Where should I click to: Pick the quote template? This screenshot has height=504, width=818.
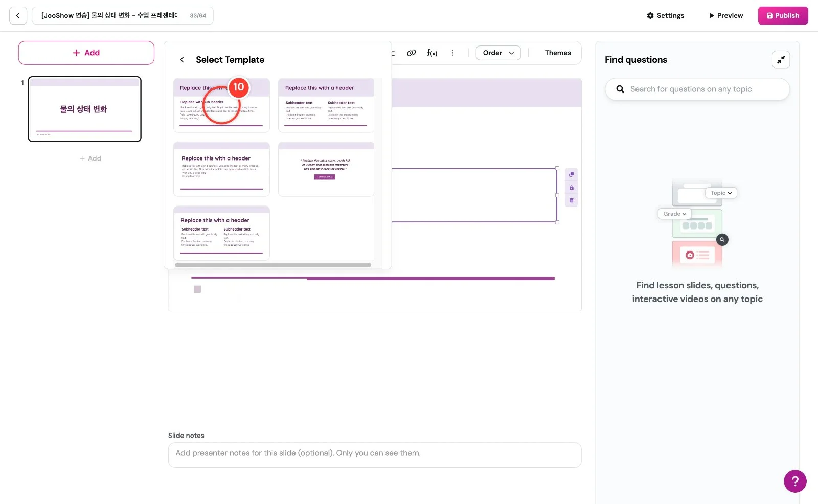[x=326, y=169]
